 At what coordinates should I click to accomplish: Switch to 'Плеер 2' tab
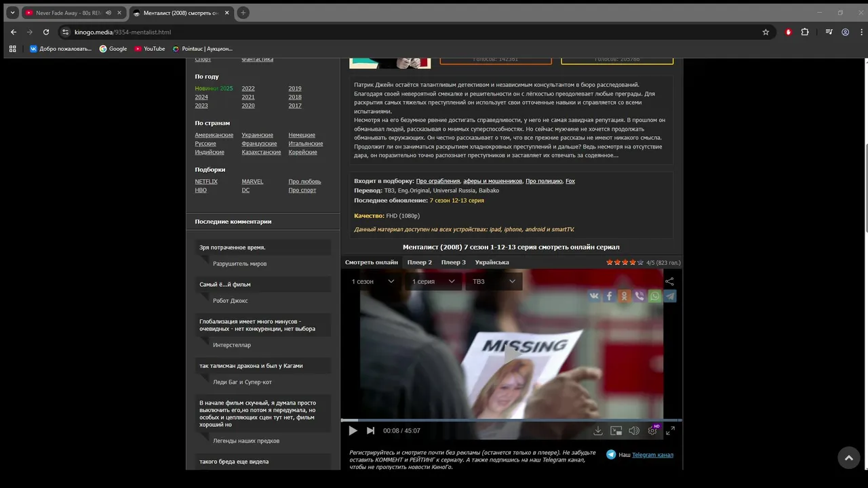[x=419, y=262]
